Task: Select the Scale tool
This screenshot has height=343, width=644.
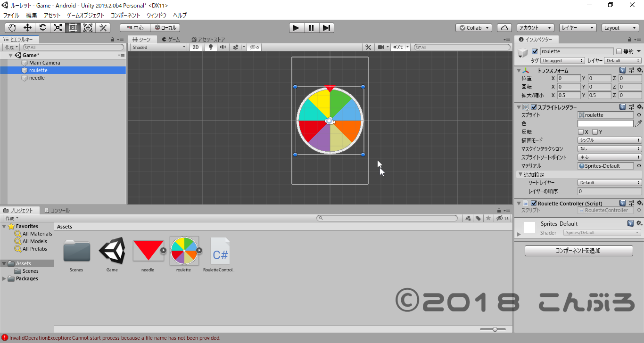Action: [58, 27]
